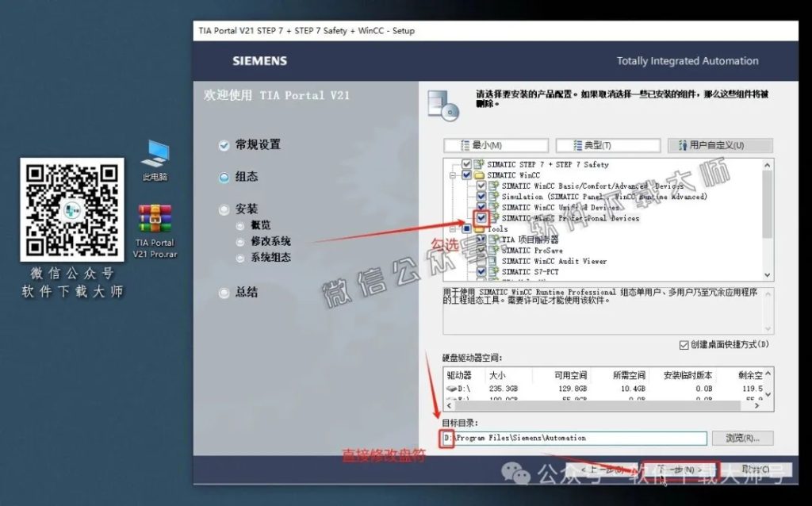Expand the Tools tree node
The height and width of the screenshot is (506, 812).
click(453, 228)
